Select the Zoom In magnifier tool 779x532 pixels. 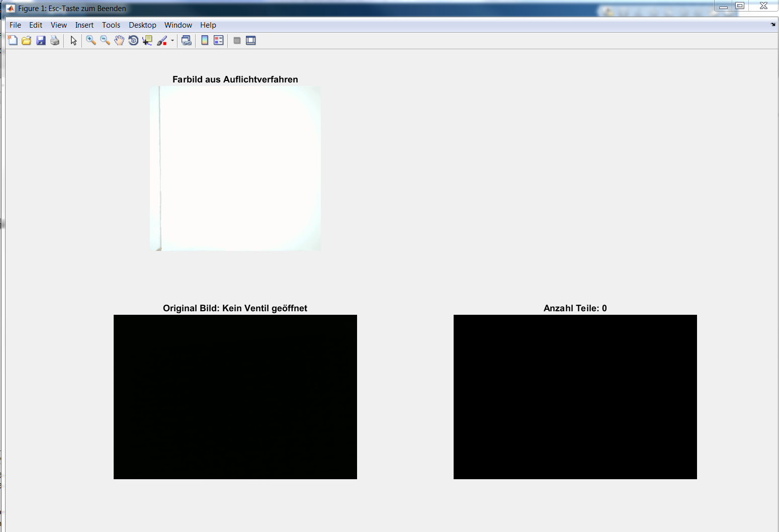[x=91, y=41]
